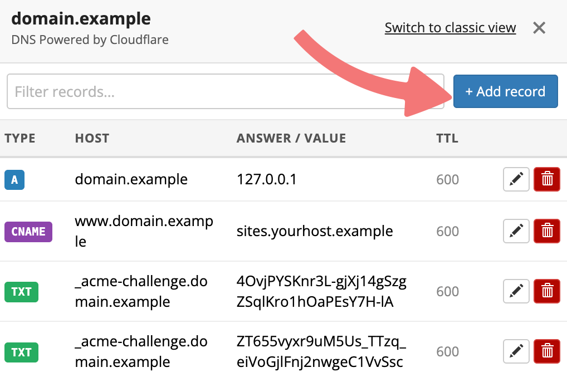Screen dimensions: 567x392
Task: Click the purple CNAME type badge
Action: tap(28, 232)
